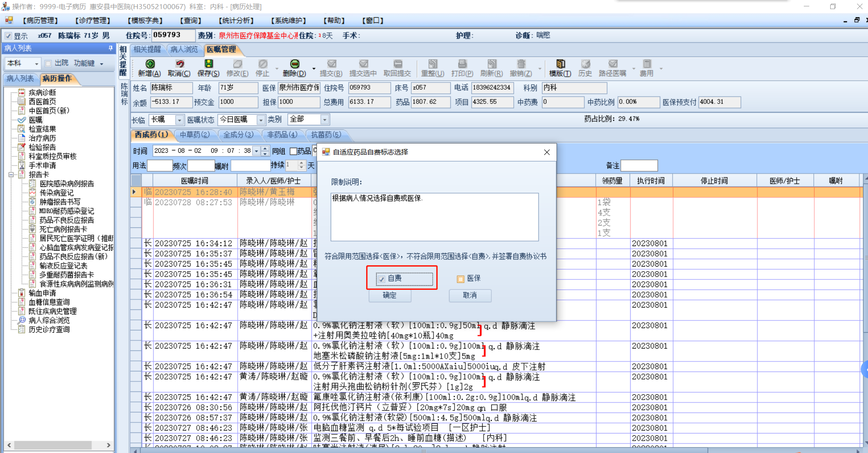
Task: Click the 新增(A) add order icon
Action: pos(150,64)
